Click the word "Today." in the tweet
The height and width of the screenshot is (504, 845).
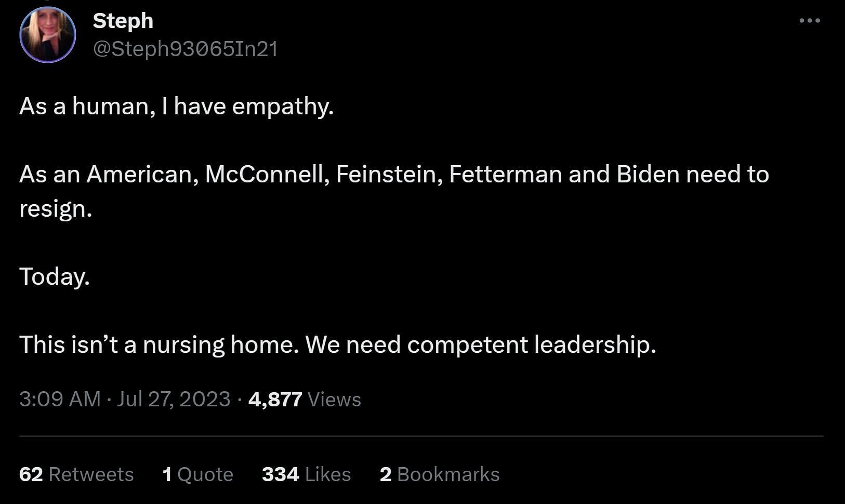[x=55, y=276]
